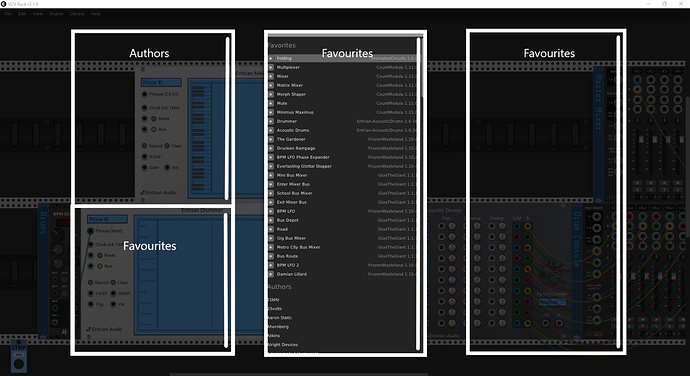Toggle the favorite marker for Morph Shaper
This screenshot has height=376, width=690.
pyautogui.click(x=271, y=94)
